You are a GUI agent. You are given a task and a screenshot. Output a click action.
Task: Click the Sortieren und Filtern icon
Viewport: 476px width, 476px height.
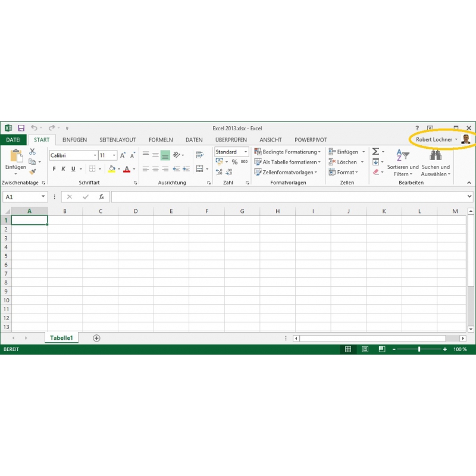pos(403,156)
